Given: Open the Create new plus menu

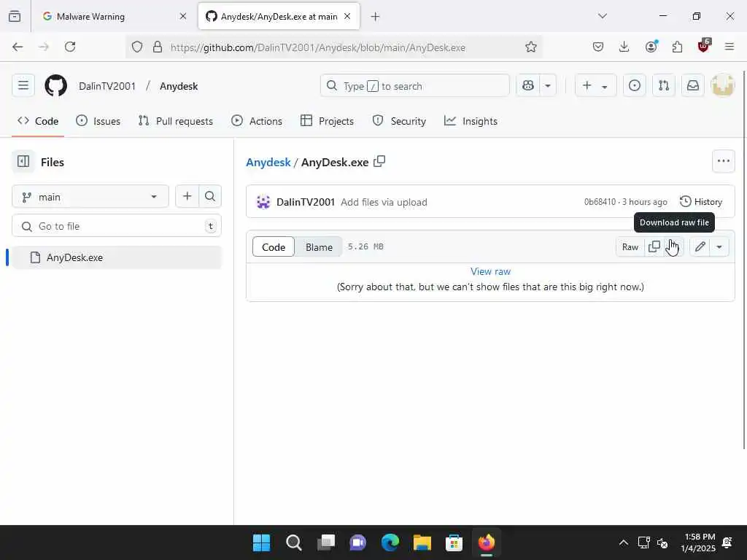Looking at the screenshot, I should coord(595,86).
